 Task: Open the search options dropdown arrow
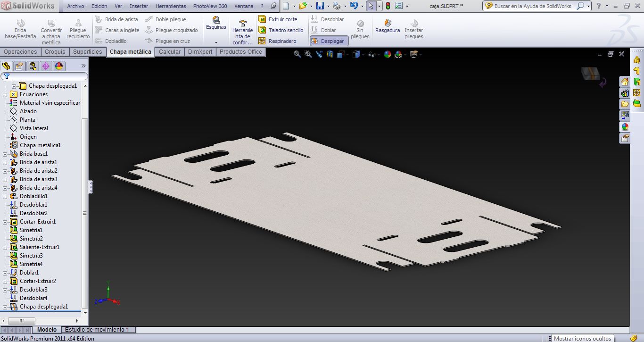[589, 6]
